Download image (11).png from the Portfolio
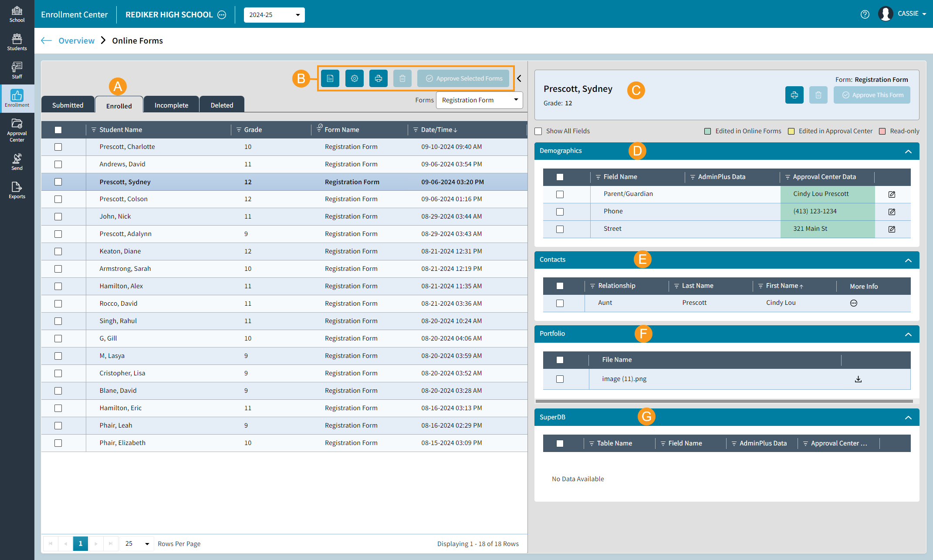Screen dimensions: 933x560 point(858,379)
